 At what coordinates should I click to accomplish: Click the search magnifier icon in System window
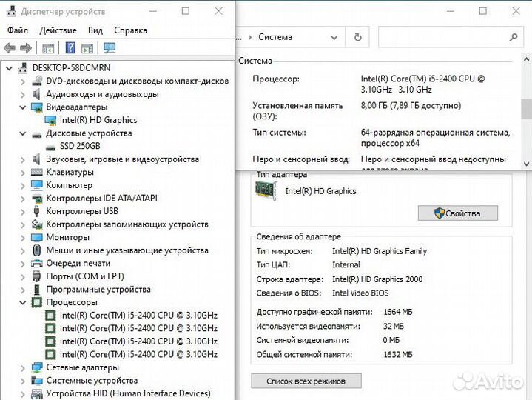(x=514, y=37)
